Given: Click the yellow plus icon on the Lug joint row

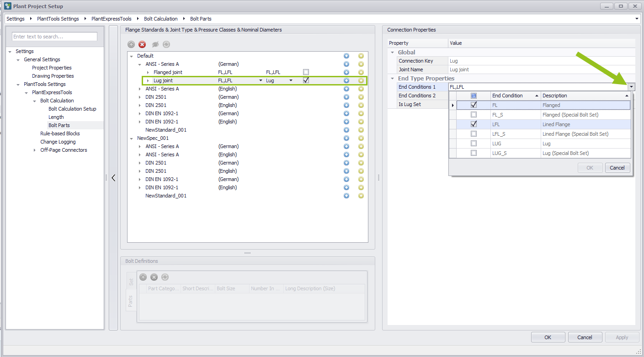Looking at the screenshot, I should pyautogui.click(x=361, y=80).
